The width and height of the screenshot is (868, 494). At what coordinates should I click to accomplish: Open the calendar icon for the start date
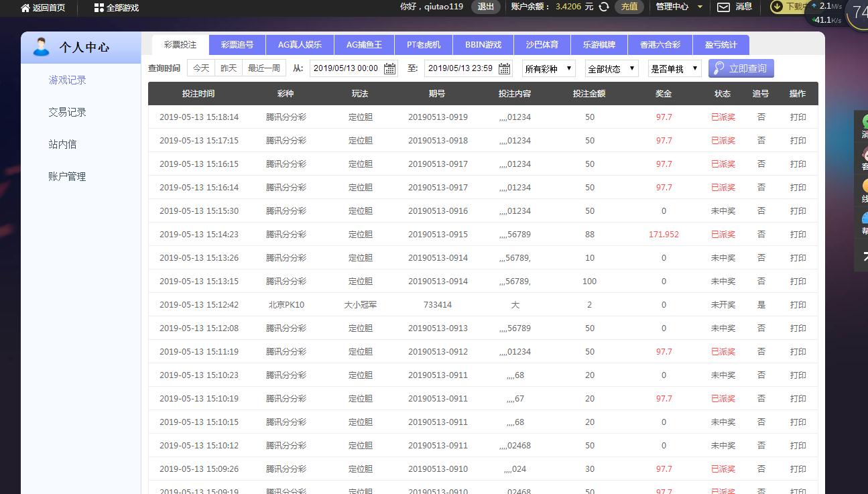[389, 68]
